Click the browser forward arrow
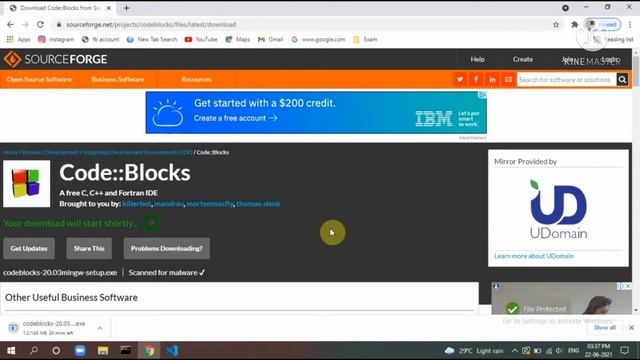Screen dimensions: 640x360 (x=25, y=24)
